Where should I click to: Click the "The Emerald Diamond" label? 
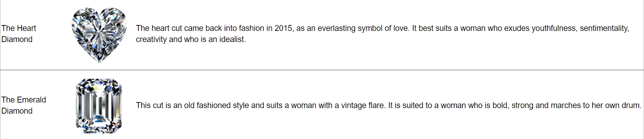pos(24,105)
